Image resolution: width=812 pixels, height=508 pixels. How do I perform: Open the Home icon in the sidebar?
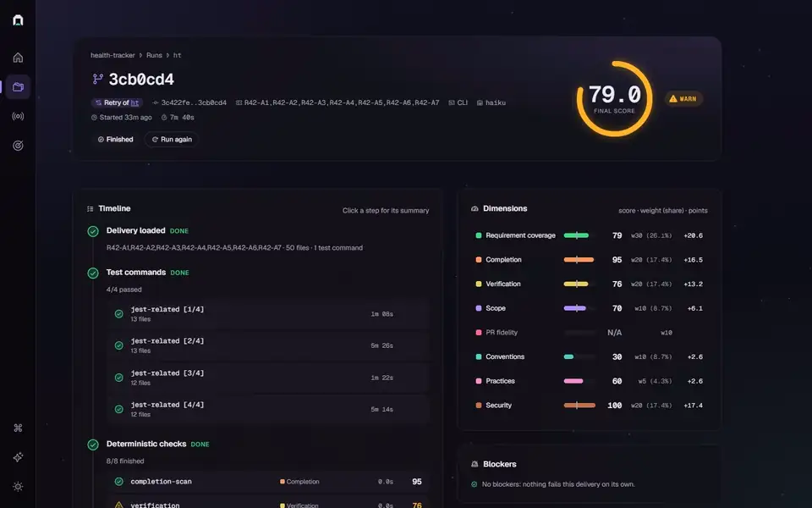(x=18, y=58)
